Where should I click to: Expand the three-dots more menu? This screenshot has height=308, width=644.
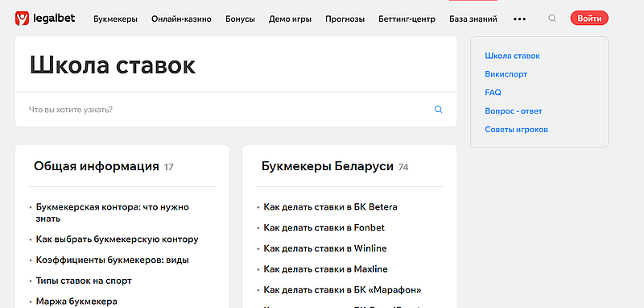[x=519, y=19]
